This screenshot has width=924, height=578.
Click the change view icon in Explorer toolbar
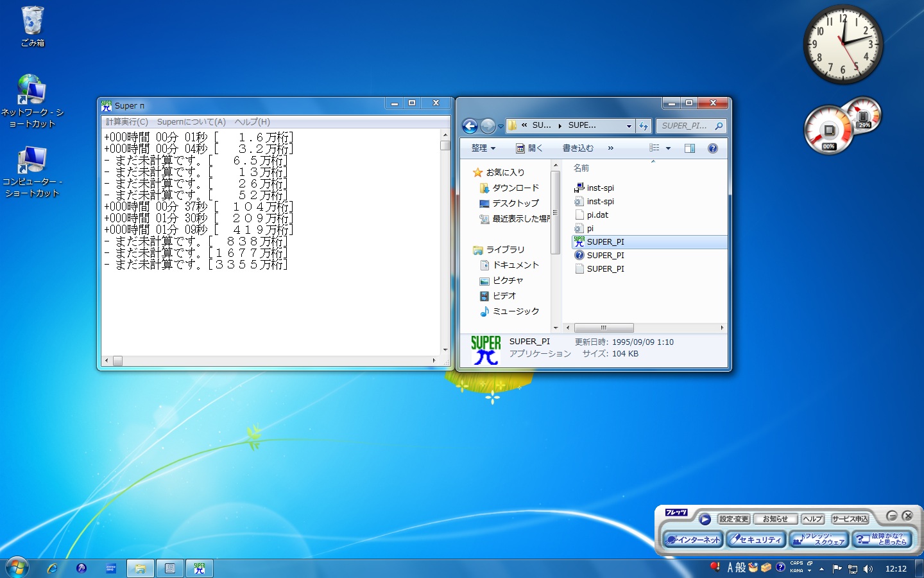tap(654, 148)
